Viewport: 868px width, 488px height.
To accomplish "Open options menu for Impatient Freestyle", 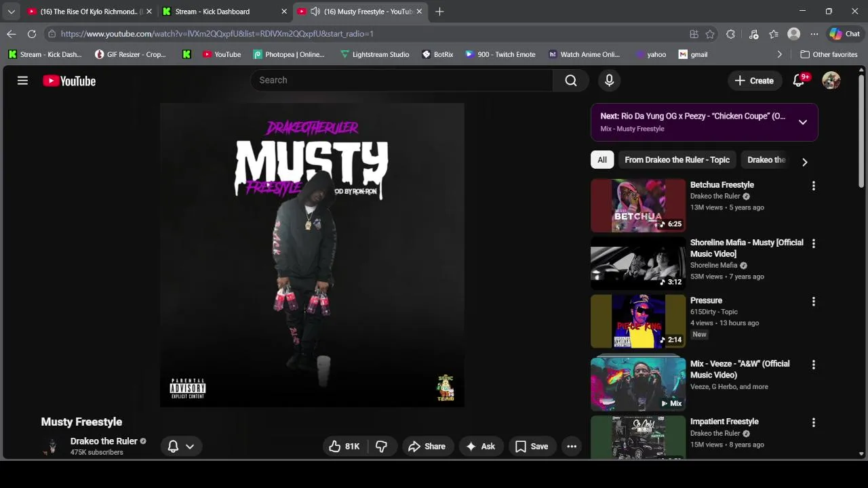I will coord(814,422).
